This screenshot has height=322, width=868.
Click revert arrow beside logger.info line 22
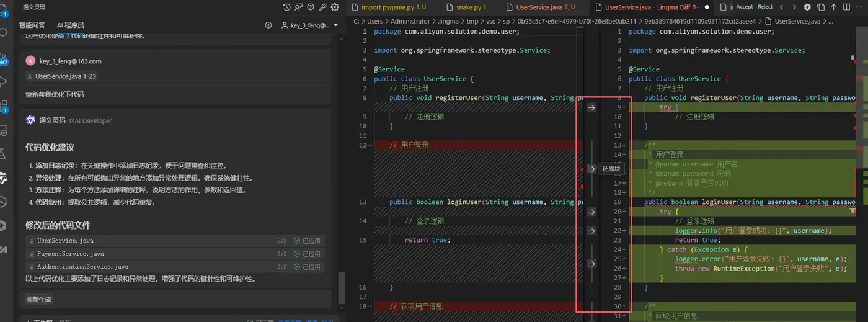click(x=591, y=231)
